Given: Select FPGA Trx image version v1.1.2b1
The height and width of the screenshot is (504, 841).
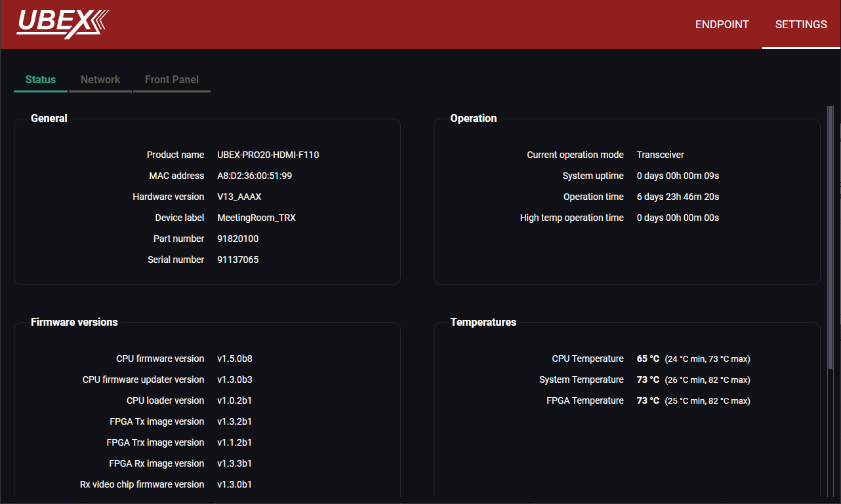Looking at the screenshot, I should (x=235, y=442).
